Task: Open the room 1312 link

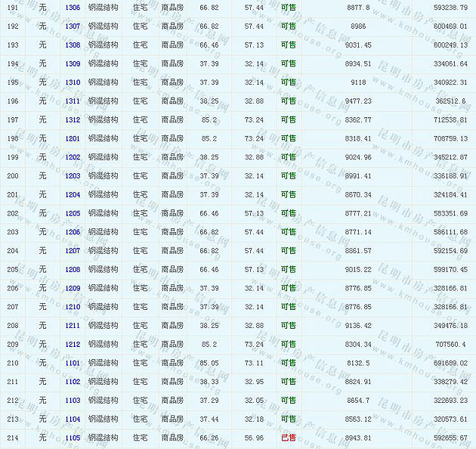Action: [73, 119]
